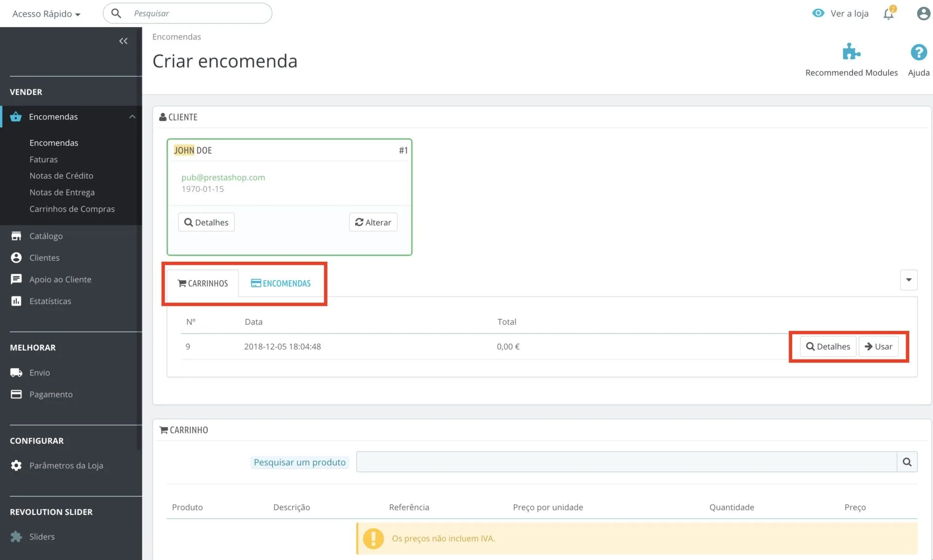Expand the caret dropdown beside tabs
The image size is (933, 560).
(908, 280)
